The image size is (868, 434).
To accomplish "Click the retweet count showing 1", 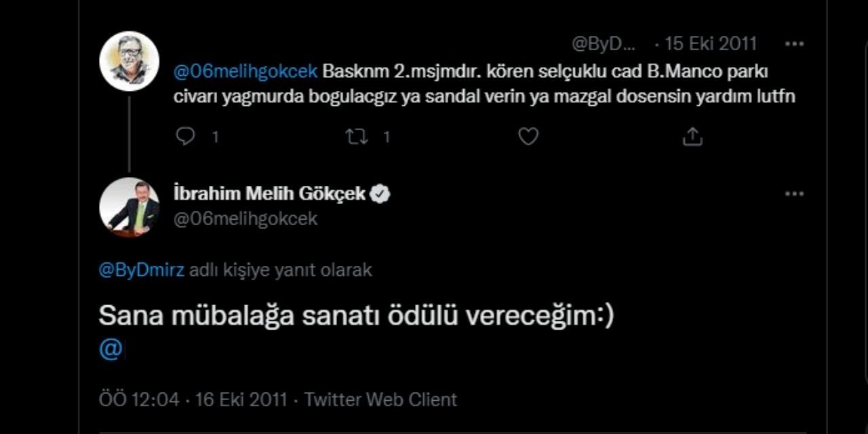I will point(385,137).
